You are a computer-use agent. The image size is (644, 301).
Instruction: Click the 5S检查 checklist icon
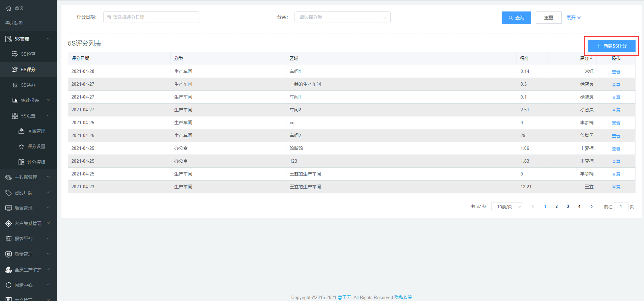click(x=15, y=54)
